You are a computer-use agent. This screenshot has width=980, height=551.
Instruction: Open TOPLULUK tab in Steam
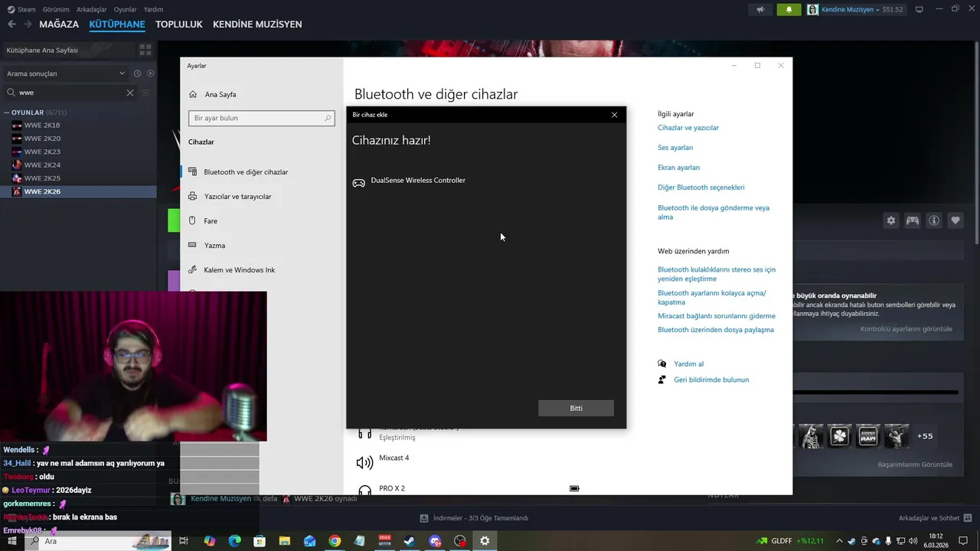click(x=179, y=24)
